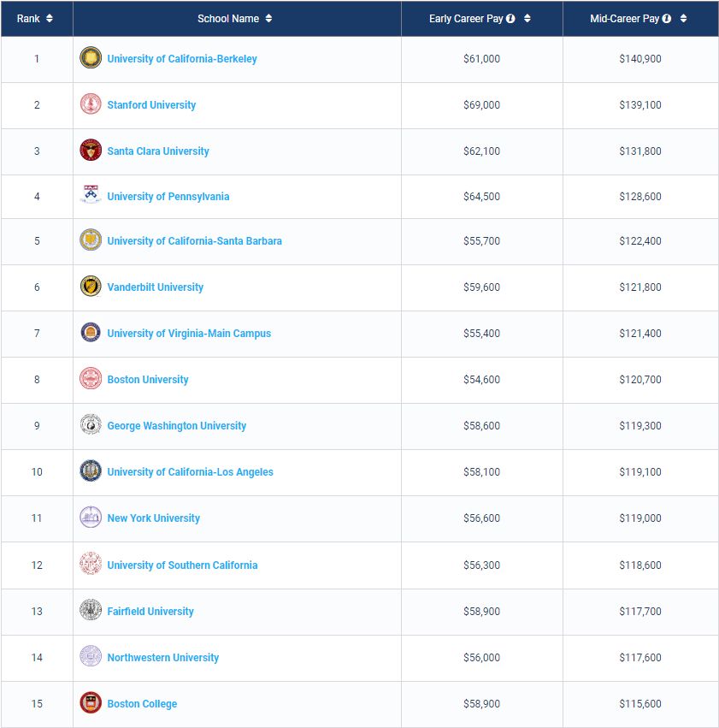
Task: Open Early Career Pay info tooltip icon
Action: click(x=510, y=19)
